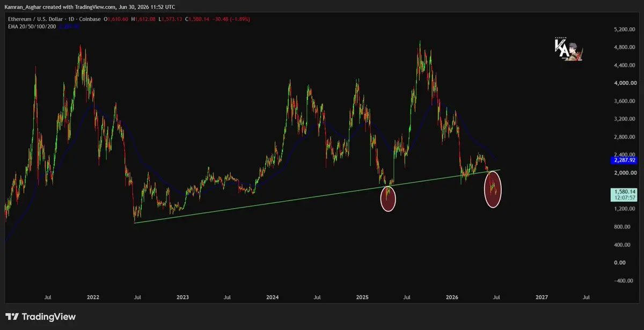Click the 12:07:57 bar countdown timer
The width and height of the screenshot is (644, 330).
click(625, 198)
